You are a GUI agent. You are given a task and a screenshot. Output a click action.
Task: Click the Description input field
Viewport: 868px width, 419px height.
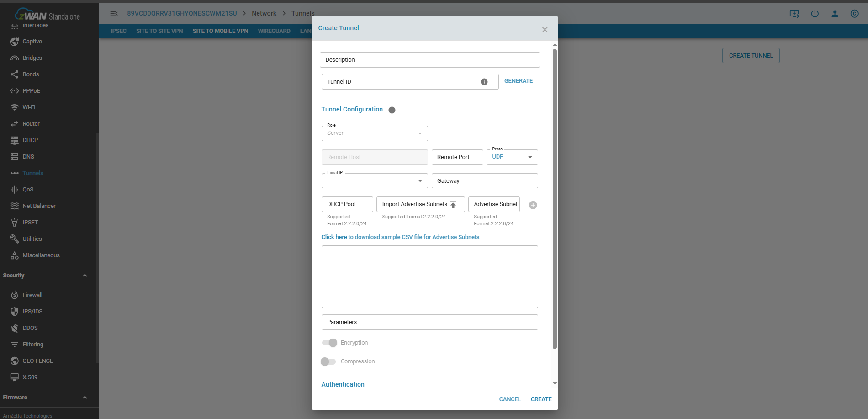pyautogui.click(x=429, y=60)
